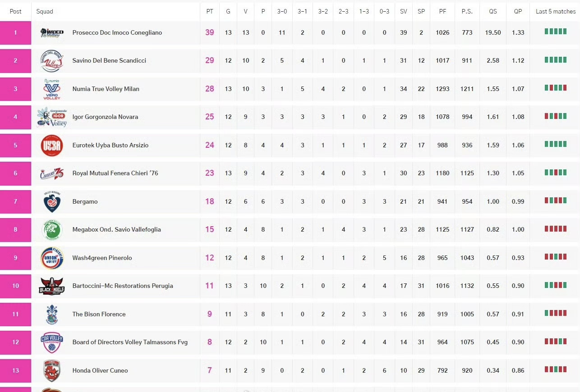Click Cuneo's last 5 matches form bars
The width and height of the screenshot is (580, 392).
556,369
